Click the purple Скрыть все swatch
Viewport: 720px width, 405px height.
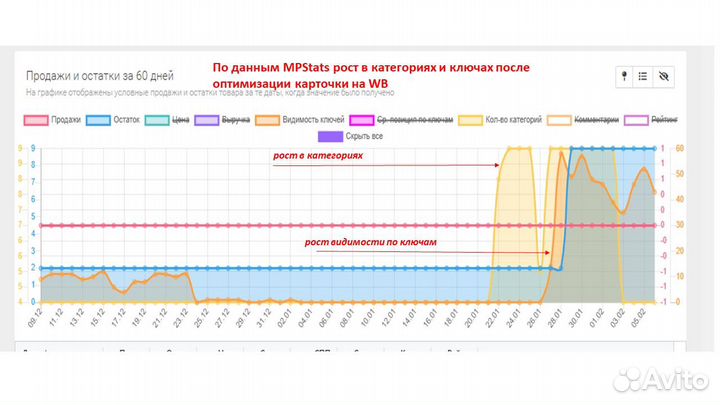[331, 136]
